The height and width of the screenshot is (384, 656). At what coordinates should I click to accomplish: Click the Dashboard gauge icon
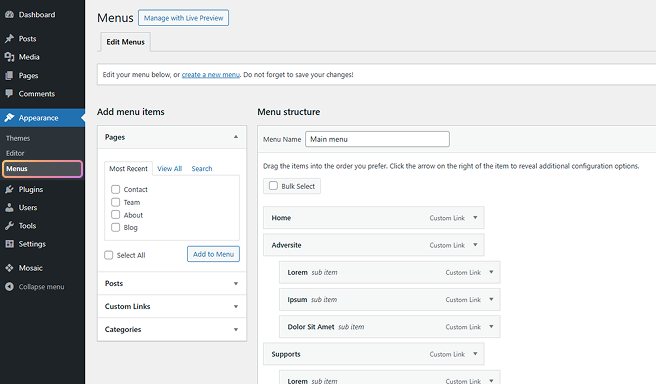(x=9, y=15)
